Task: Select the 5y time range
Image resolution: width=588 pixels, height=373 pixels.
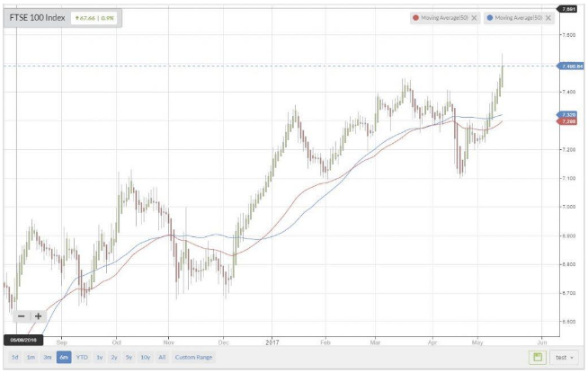Action: coord(129,357)
